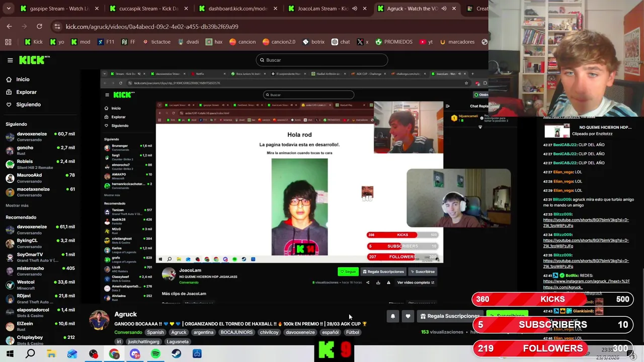Open Steam from the taskbar
Screen dimensions: 644x362
click(x=176, y=354)
